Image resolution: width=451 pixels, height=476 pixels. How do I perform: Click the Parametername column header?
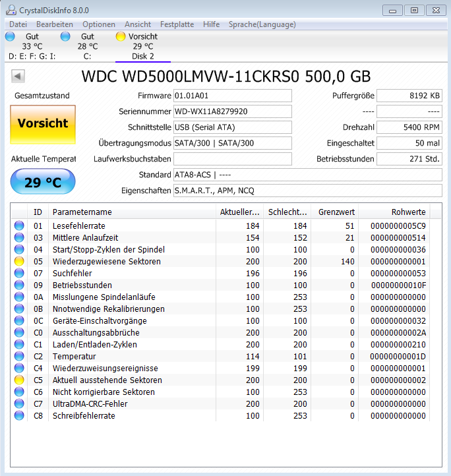pyautogui.click(x=132, y=212)
